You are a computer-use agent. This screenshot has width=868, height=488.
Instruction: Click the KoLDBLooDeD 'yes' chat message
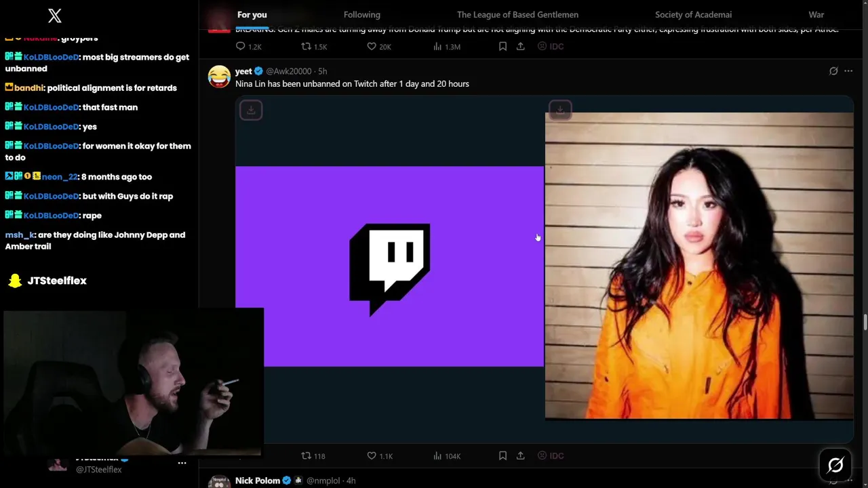tap(90, 127)
